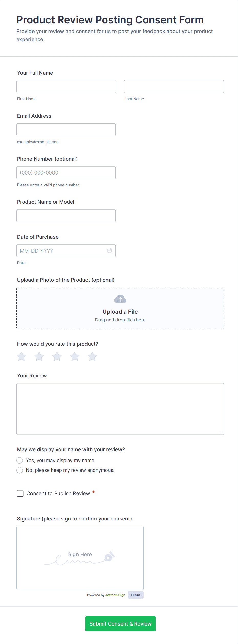Viewport: 238px width, 644px height.
Task: Select the fourth rating star
Action: (x=74, y=356)
